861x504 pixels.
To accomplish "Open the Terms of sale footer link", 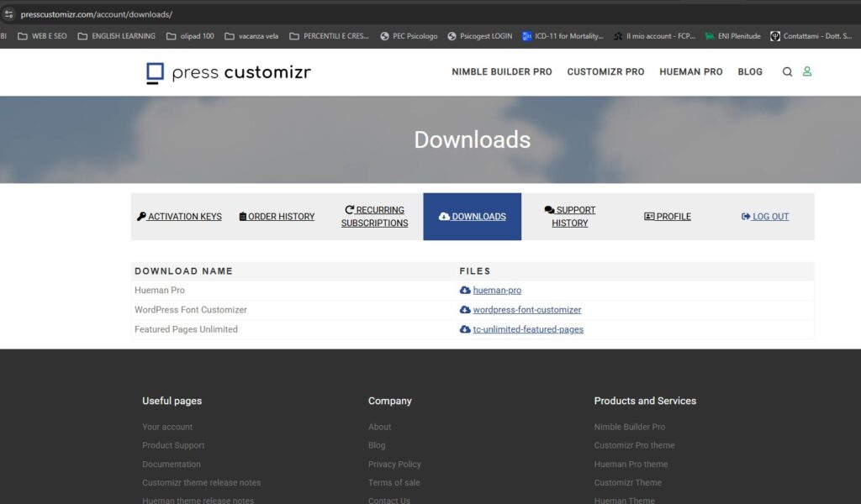I will pos(394,483).
